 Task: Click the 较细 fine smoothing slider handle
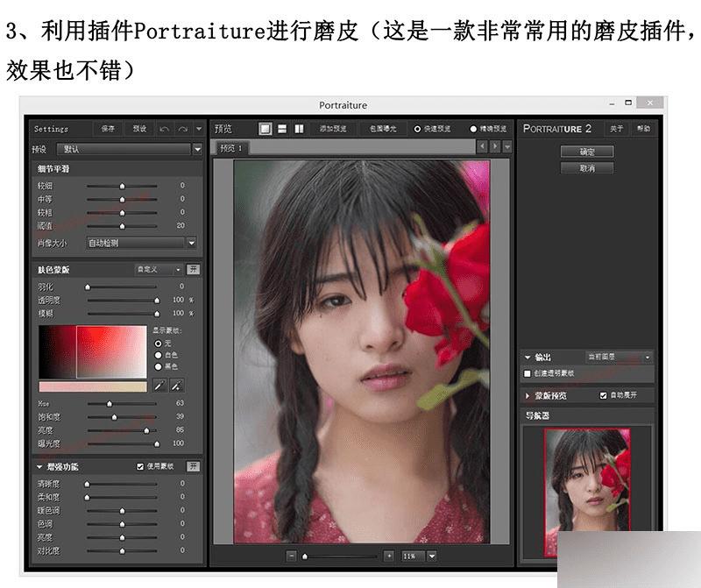pyautogui.click(x=122, y=186)
